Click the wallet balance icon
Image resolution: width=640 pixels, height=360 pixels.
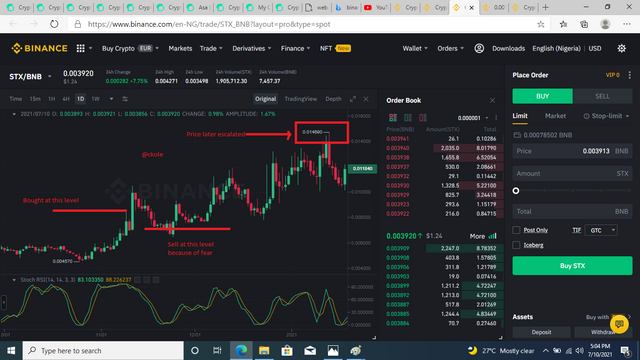(517, 135)
